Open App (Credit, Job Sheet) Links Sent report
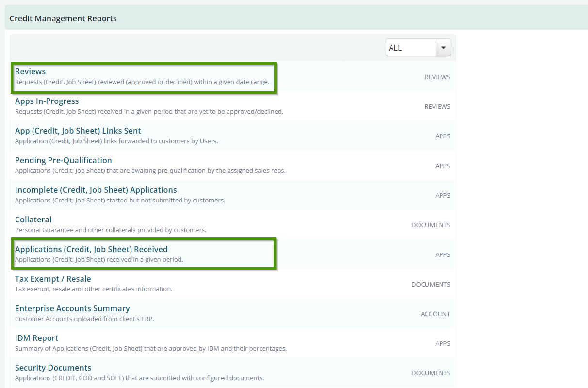The width and height of the screenshot is (588, 388). click(x=78, y=131)
